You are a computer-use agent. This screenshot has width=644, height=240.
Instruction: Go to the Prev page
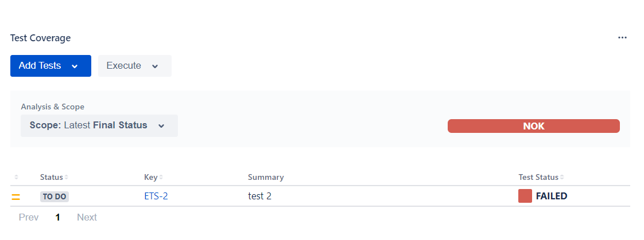29,218
